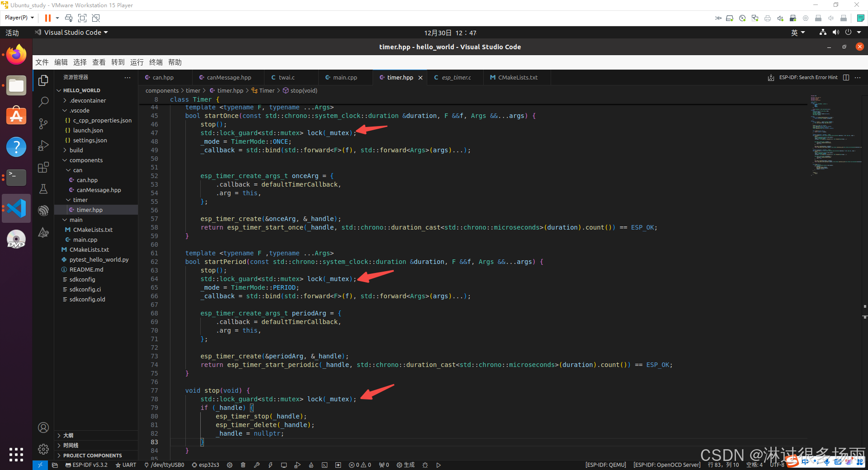Expand the build folder

point(96,150)
